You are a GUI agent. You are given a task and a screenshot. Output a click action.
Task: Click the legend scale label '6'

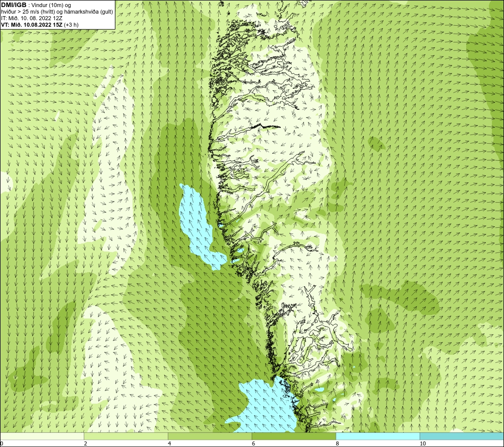tap(254, 444)
